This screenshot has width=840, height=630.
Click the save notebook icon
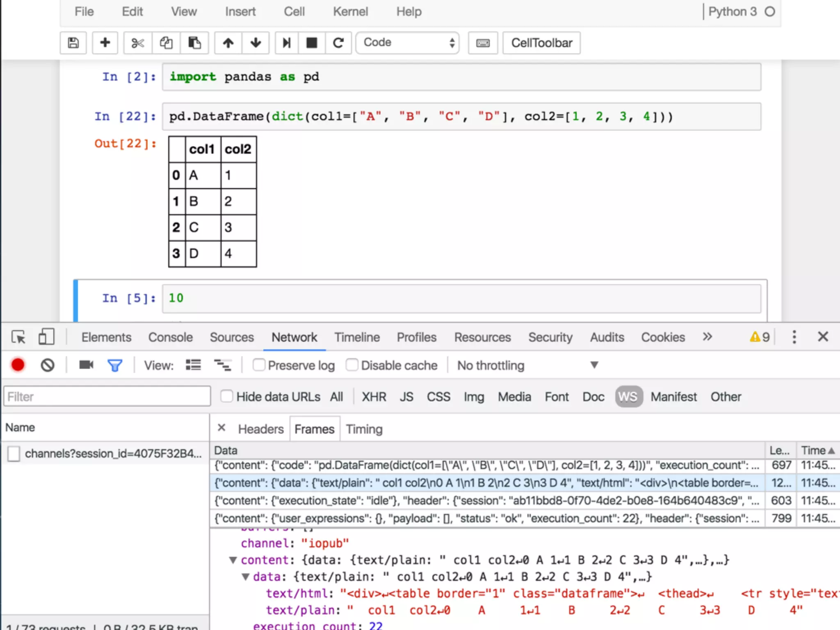[x=73, y=43]
